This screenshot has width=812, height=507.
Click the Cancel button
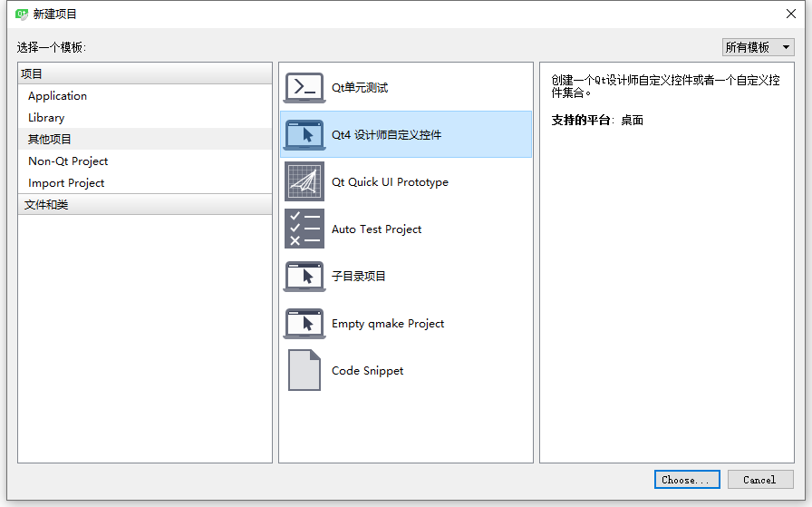pyautogui.click(x=760, y=480)
